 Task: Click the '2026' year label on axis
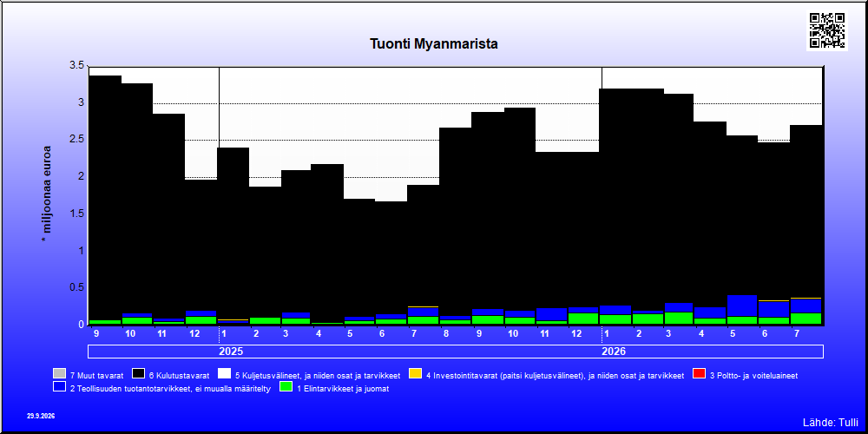[x=614, y=352]
